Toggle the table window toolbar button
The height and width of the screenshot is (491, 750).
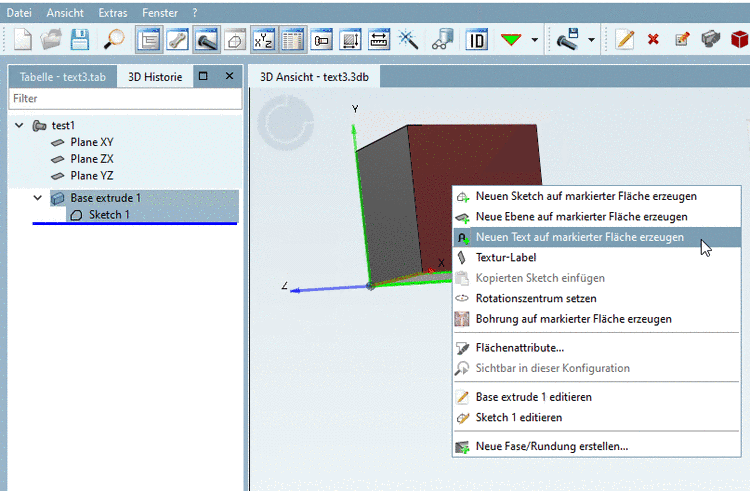[292, 40]
